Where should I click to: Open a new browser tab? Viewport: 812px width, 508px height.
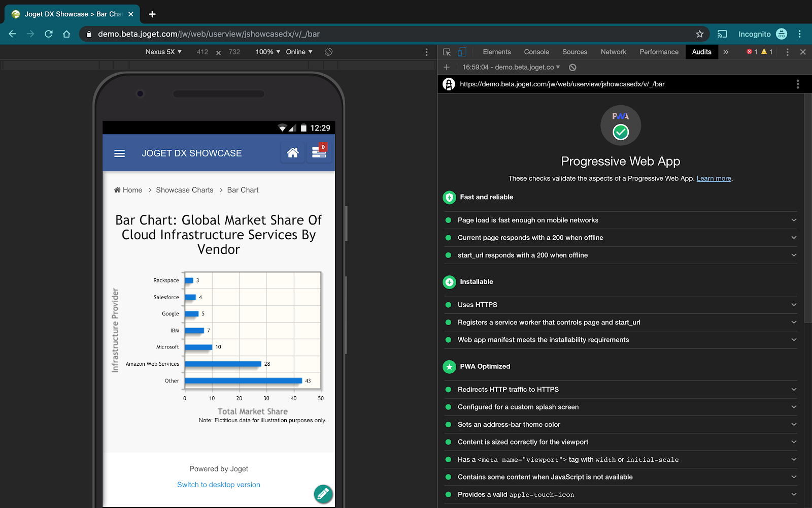click(152, 14)
